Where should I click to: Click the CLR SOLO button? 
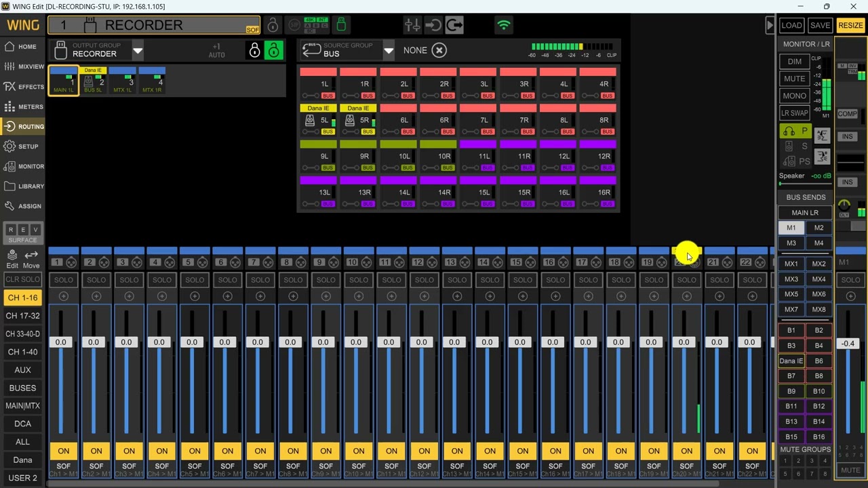22,280
